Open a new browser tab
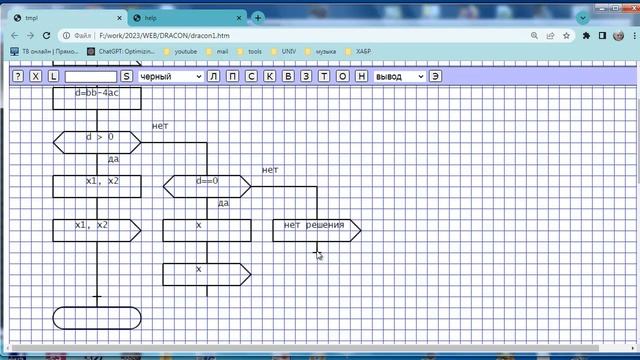The width and height of the screenshot is (640, 360). [x=258, y=18]
